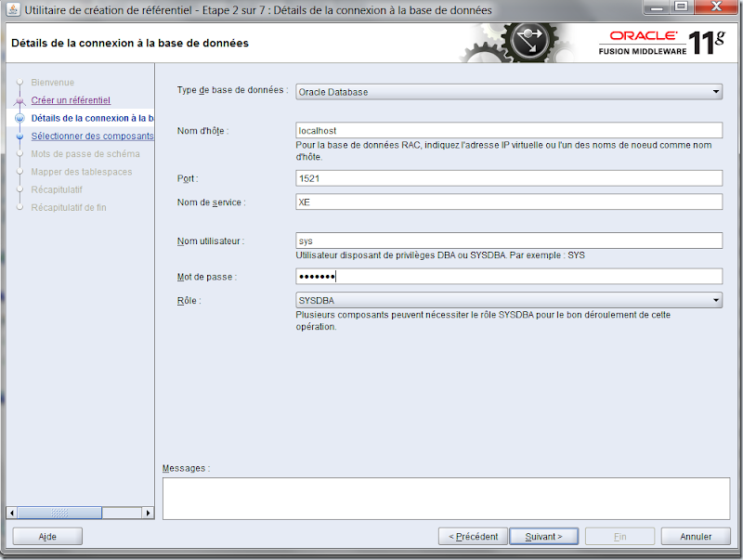Open the Rôle SYSDBA dropdown
This screenshot has width=743, height=560.
pos(509,300)
